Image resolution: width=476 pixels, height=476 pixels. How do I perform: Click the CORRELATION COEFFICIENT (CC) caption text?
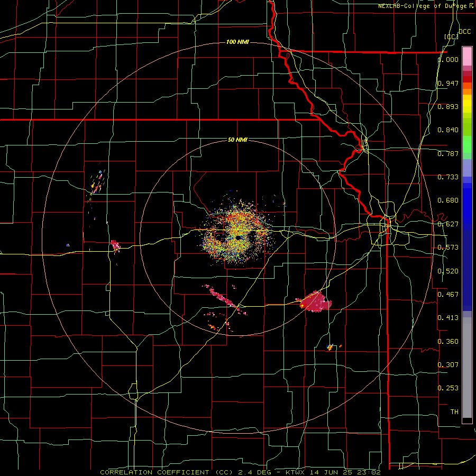pyautogui.click(x=167, y=472)
